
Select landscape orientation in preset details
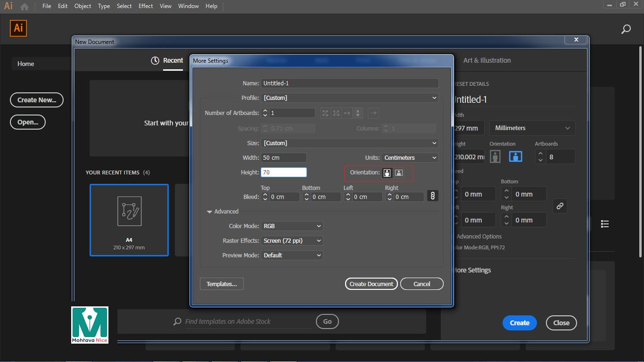[x=515, y=156]
